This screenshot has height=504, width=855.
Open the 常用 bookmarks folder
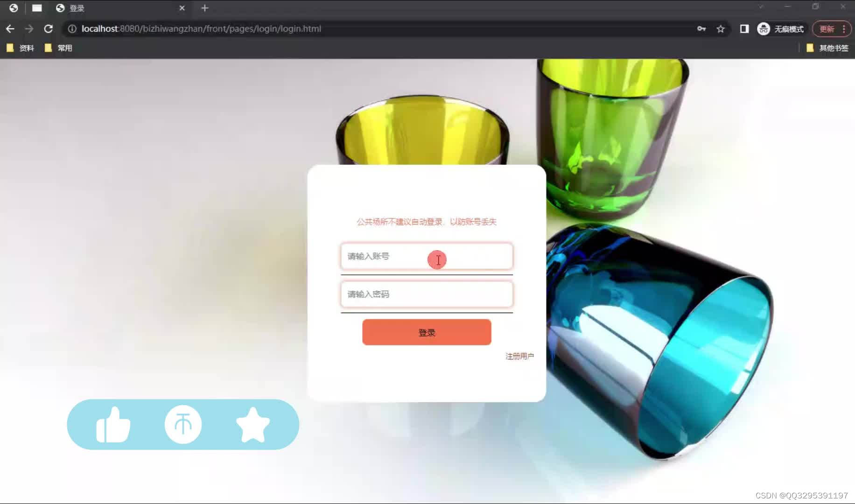(58, 48)
